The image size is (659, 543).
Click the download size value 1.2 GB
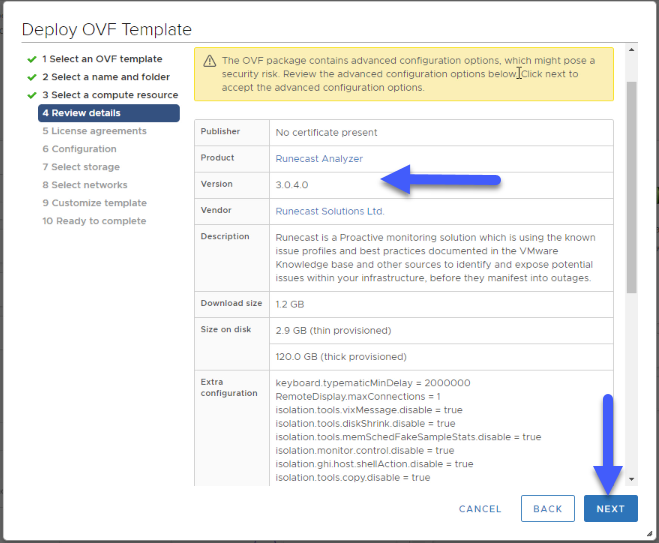coord(290,304)
